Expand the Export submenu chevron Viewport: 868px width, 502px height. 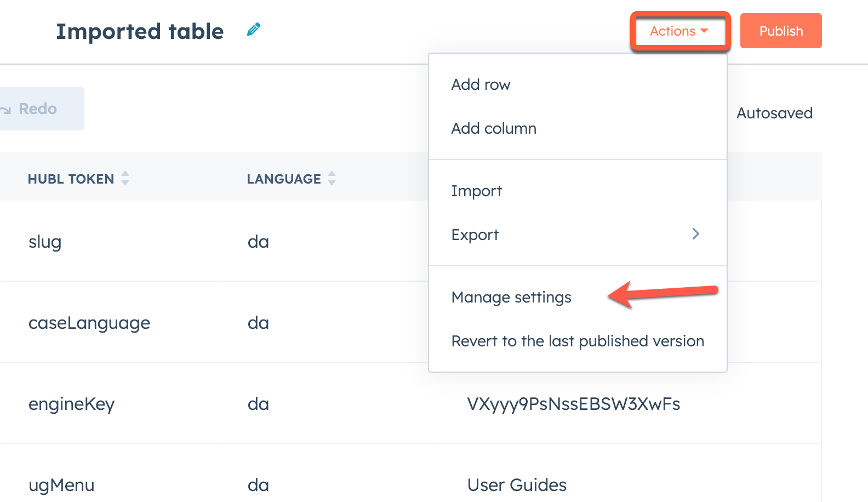pyautogui.click(x=695, y=234)
